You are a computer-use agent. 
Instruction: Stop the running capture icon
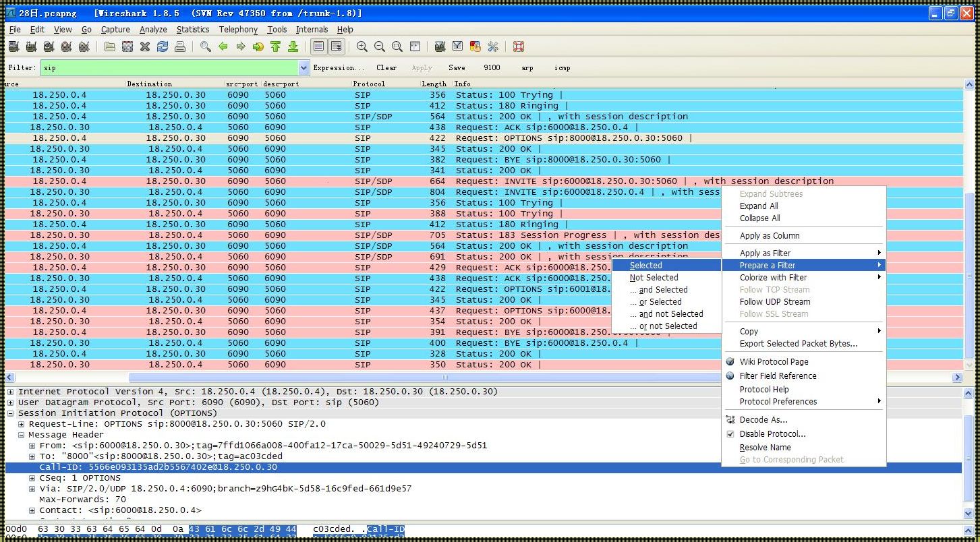[66, 47]
